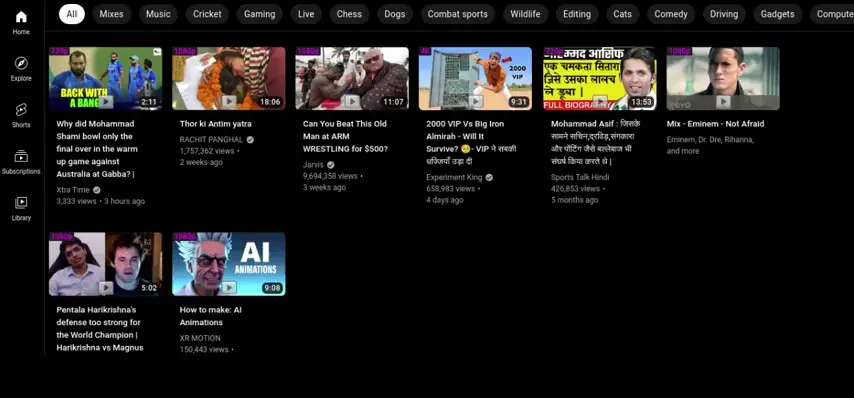Open the Thor ki Antim yatra thumbnail
This screenshot has width=854, height=398.
pos(229,78)
